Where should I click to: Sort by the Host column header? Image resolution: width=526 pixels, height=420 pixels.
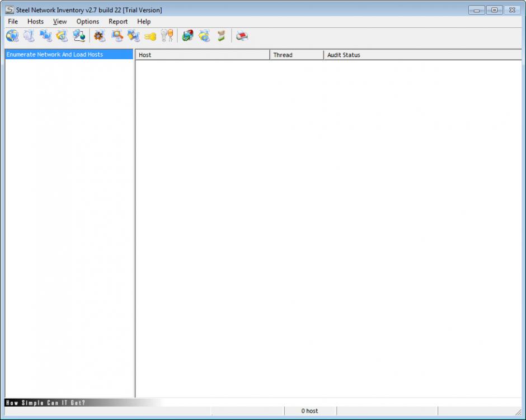tap(203, 55)
